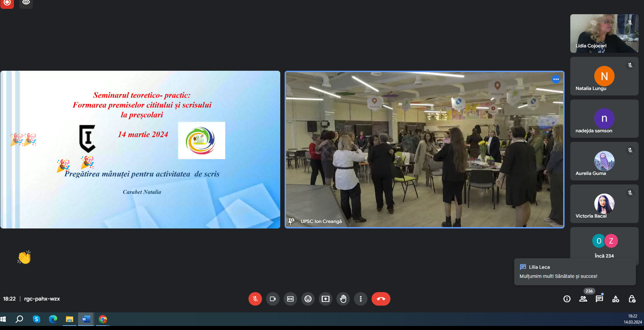Open the meeting details info icon
The width and height of the screenshot is (644, 330).
[x=567, y=299]
